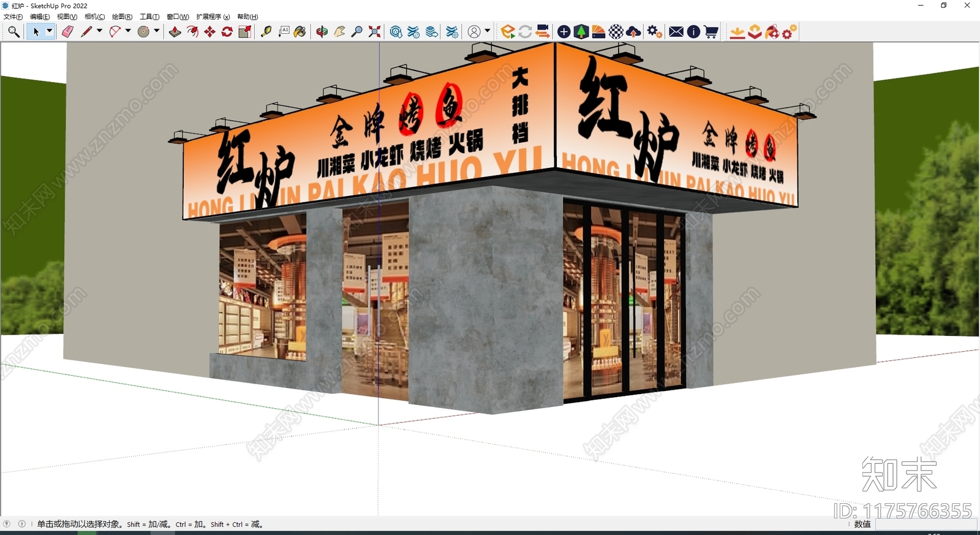
Task: Select the Circle shape tool
Action: [x=143, y=32]
